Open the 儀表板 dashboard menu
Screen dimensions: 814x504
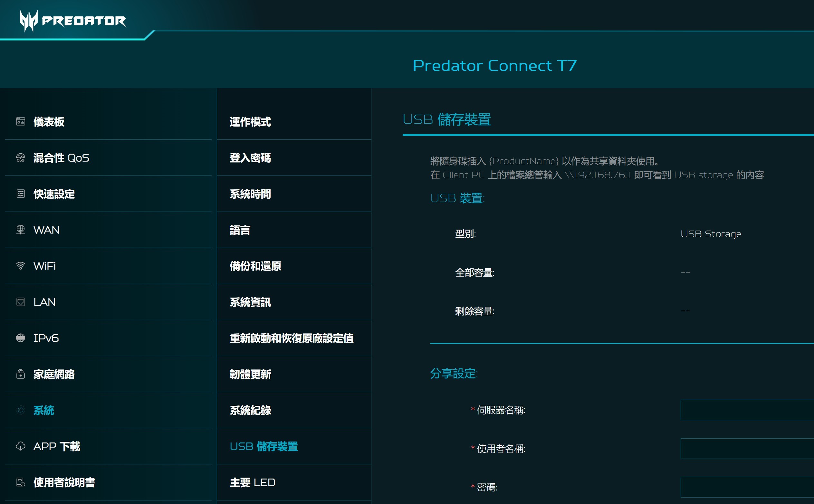point(108,122)
